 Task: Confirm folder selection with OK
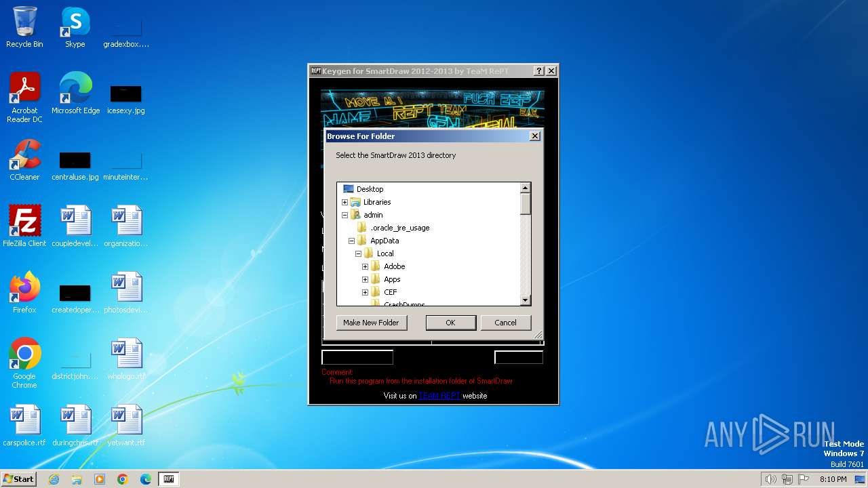point(450,323)
